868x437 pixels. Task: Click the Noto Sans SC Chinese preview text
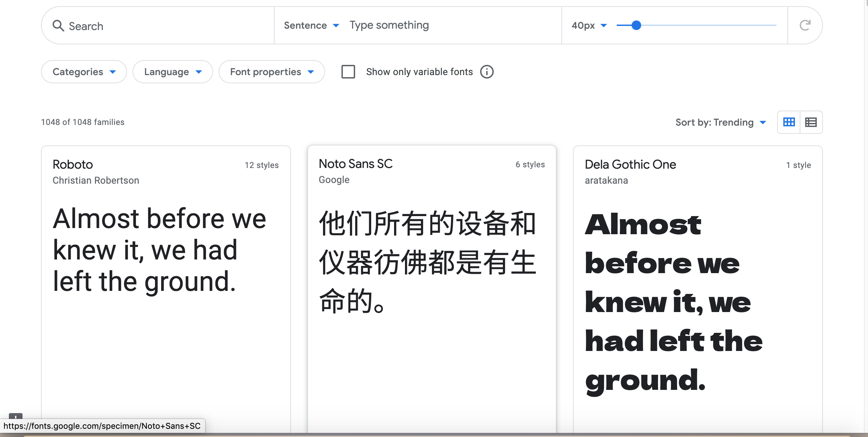pos(427,262)
